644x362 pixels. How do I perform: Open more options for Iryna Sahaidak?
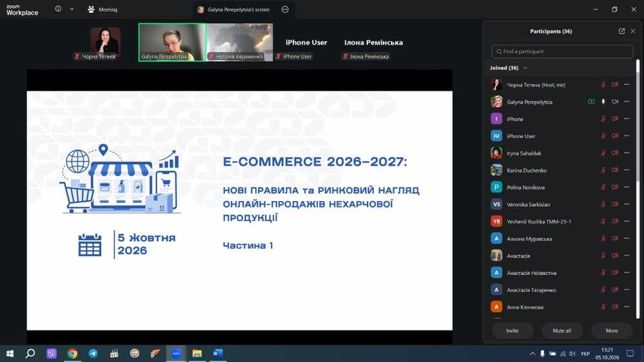tap(627, 153)
